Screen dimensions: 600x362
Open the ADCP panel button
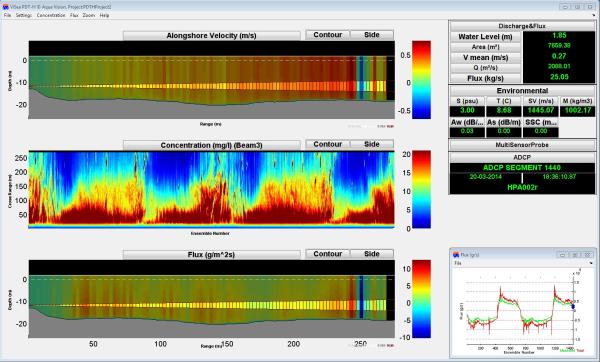pyautogui.click(x=522, y=157)
